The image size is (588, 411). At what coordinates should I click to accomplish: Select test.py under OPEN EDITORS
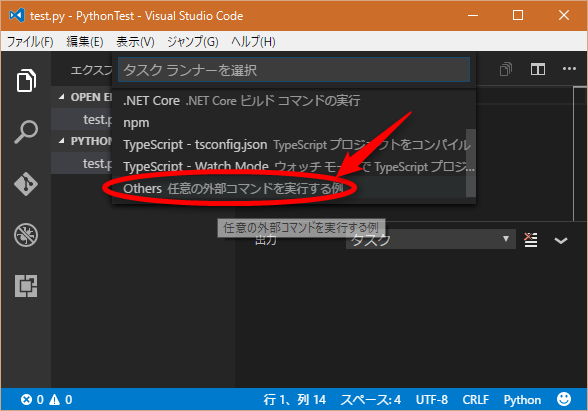point(82,120)
